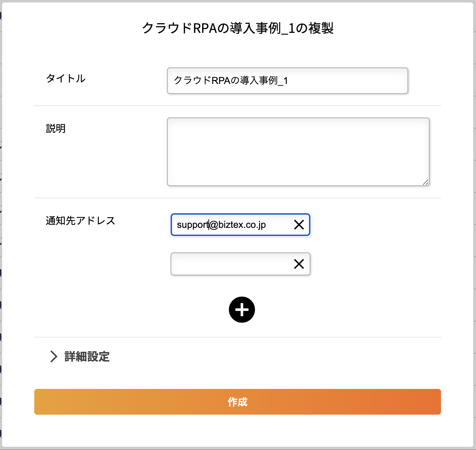
Task: Click the dialog heading クラウドRPAの導入事例_1の複製
Action: 238,28
